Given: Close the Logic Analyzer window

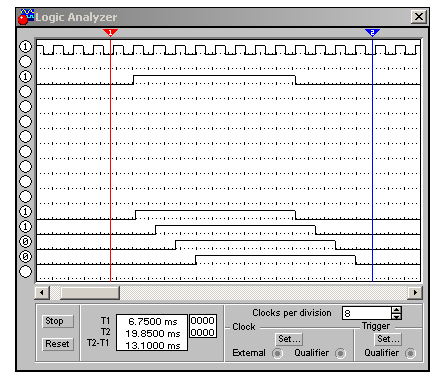Looking at the screenshot, I should pos(419,17).
